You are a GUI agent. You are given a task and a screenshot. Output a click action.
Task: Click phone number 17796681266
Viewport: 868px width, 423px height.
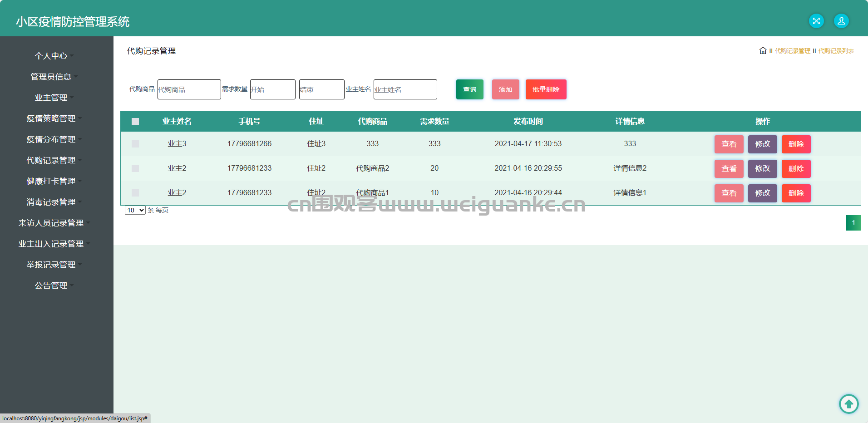click(250, 143)
